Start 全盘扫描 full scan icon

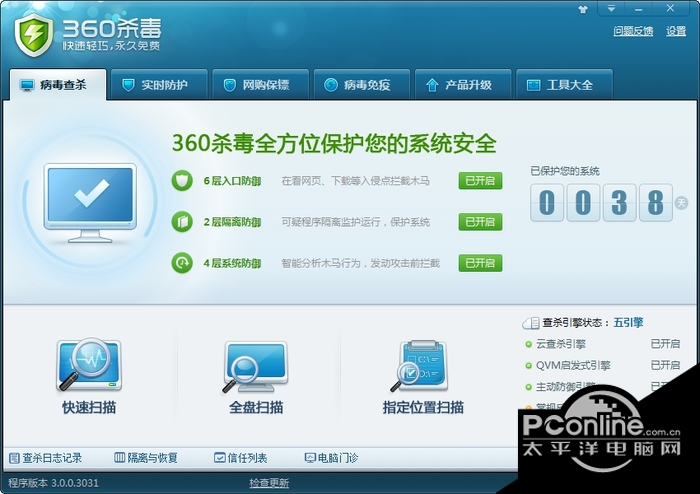255,367
